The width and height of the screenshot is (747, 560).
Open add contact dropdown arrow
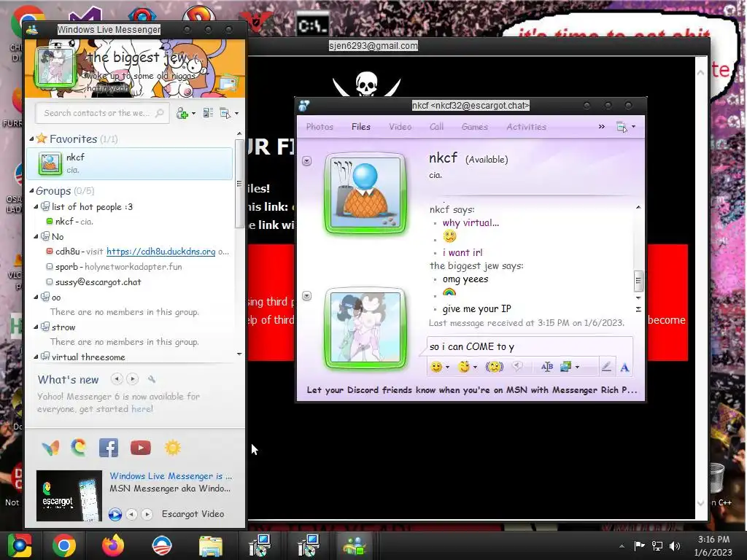pos(193,113)
